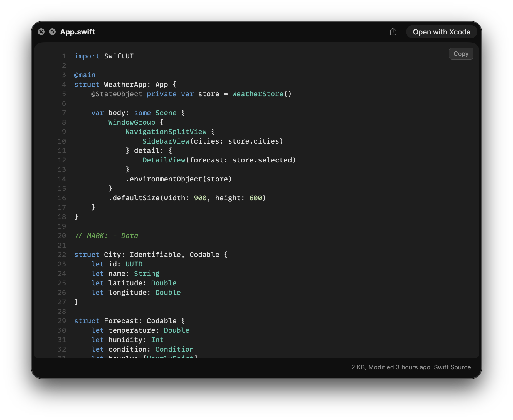513x420 pixels.
Task: Click the slashed-circle icon beside the close button
Action: (52, 32)
